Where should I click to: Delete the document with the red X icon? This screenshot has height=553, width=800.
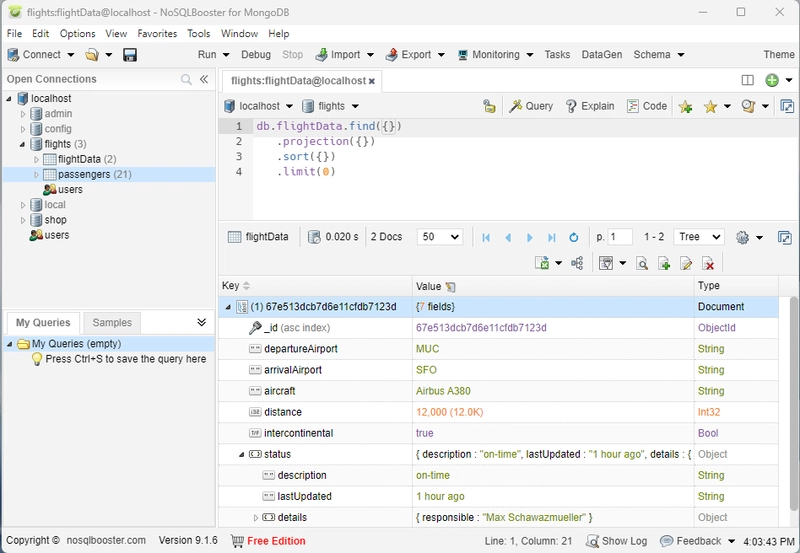click(x=708, y=263)
